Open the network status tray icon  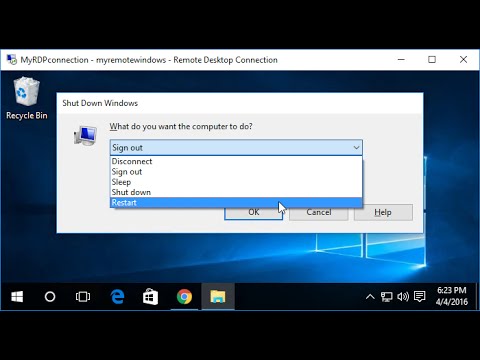tap(387, 296)
